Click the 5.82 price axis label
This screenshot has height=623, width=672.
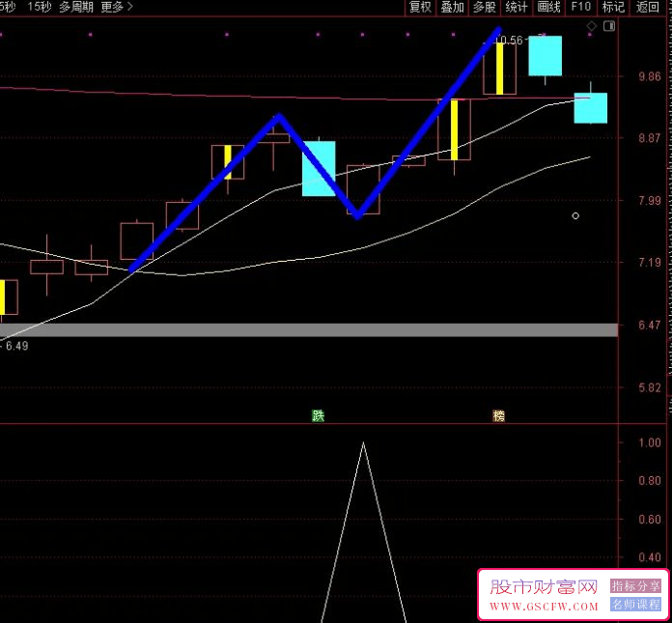tap(650, 387)
